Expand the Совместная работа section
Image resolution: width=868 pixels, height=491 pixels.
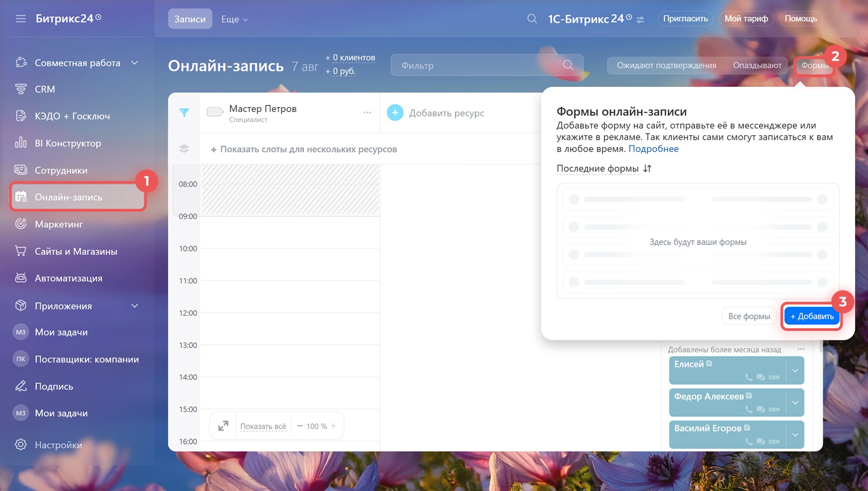coord(134,63)
